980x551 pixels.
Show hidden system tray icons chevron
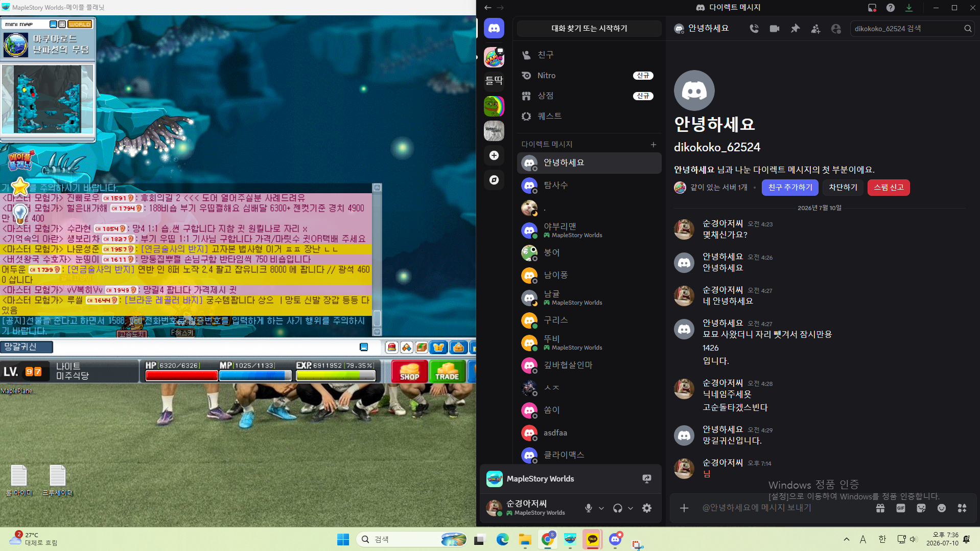(x=847, y=539)
